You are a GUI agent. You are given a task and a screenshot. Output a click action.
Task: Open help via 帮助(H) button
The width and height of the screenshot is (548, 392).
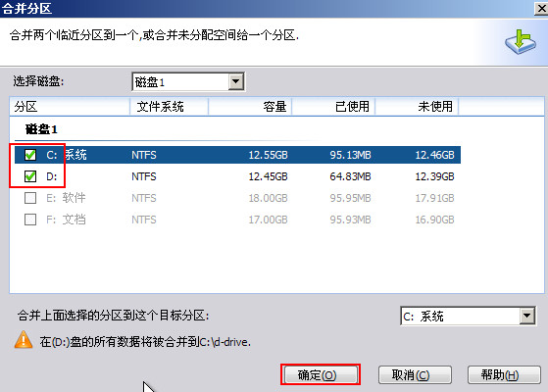[504, 375]
